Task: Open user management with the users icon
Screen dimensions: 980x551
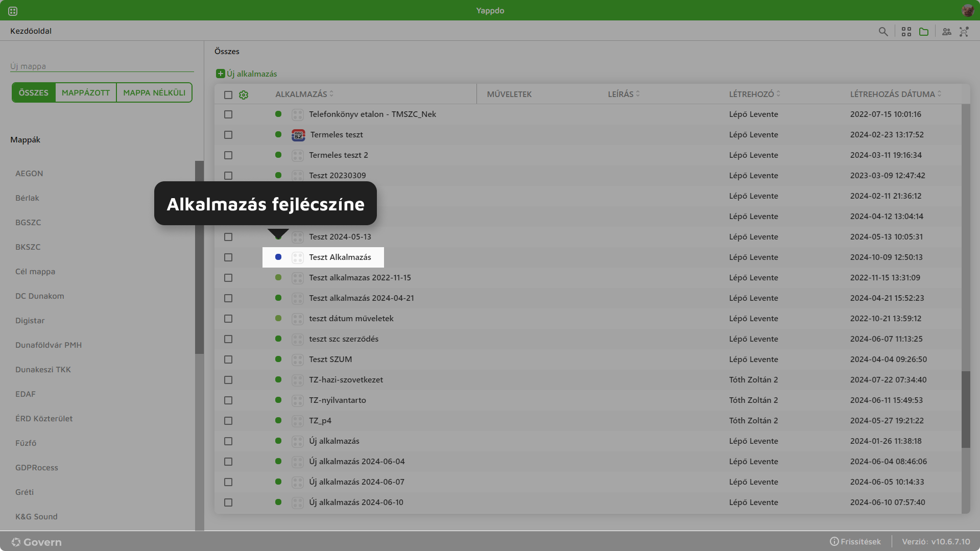Action: [x=946, y=31]
